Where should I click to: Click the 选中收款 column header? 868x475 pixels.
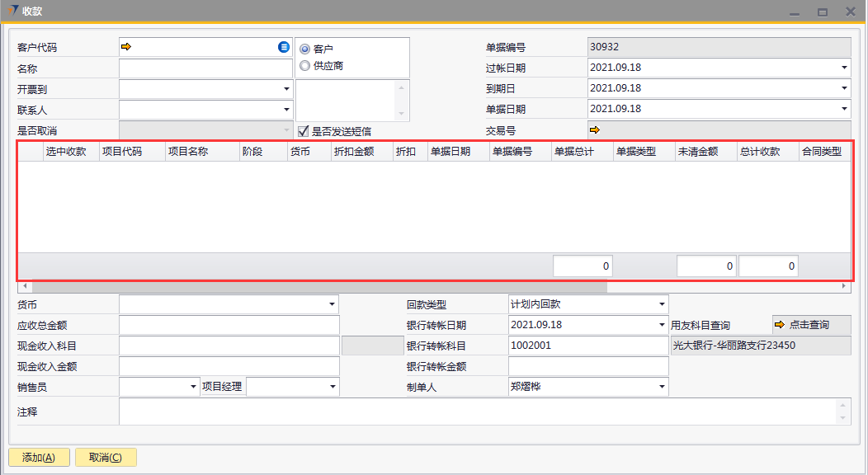[x=66, y=152]
